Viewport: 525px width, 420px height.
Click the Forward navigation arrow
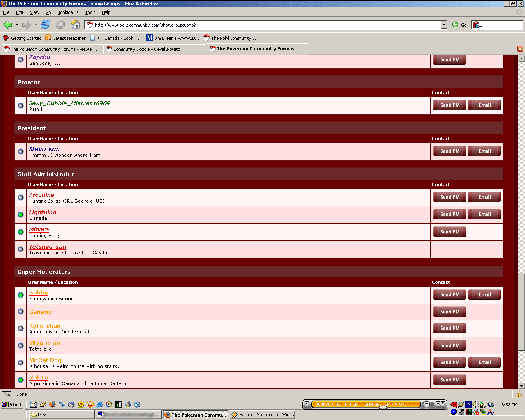pyautogui.click(x=26, y=25)
